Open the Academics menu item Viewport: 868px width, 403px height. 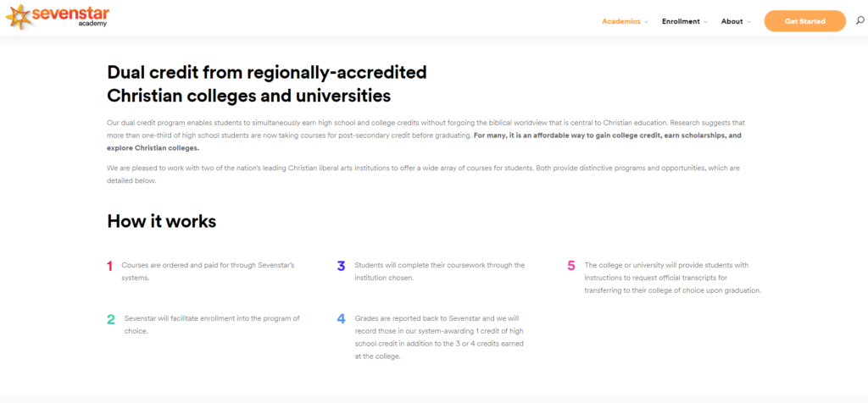click(x=621, y=21)
